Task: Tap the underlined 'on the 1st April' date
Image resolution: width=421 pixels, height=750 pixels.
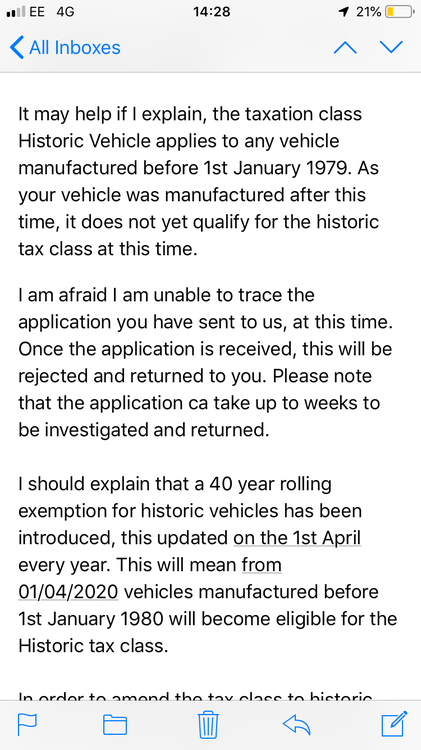Action: (297, 538)
